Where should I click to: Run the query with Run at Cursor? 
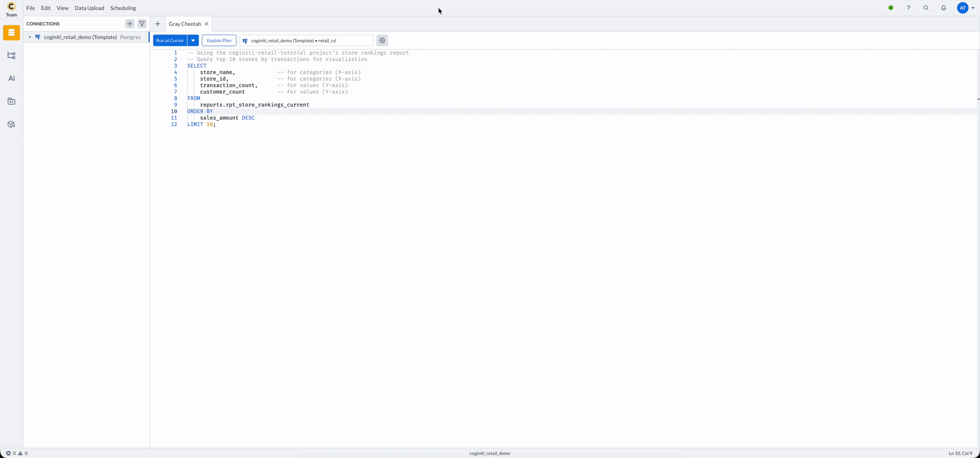[169, 40]
